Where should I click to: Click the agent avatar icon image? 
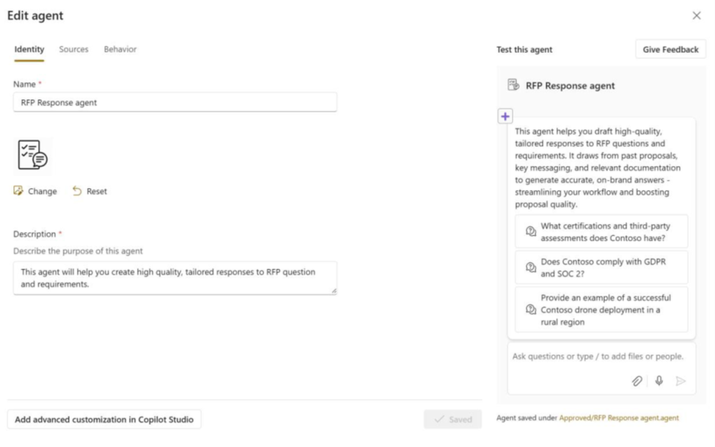32,154
